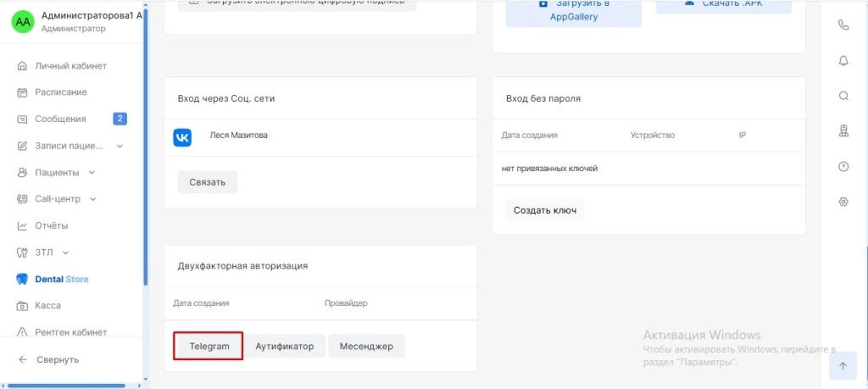This screenshot has width=868, height=389.
Task: Click the AA user avatar
Action: 22,22
